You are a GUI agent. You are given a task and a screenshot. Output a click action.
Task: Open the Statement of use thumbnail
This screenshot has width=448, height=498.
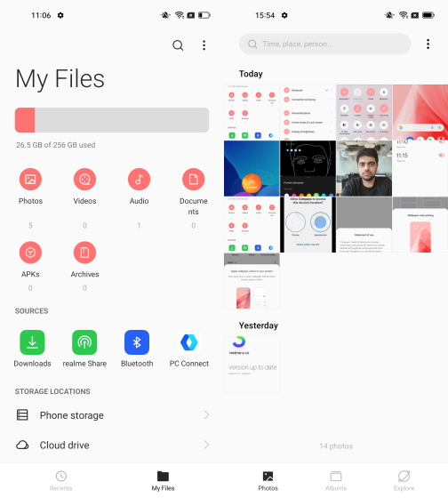[364, 224]
